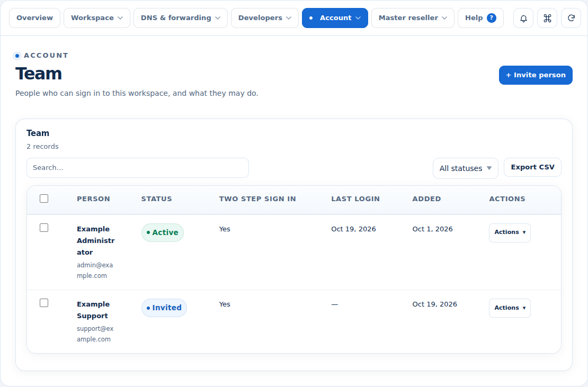
Task: Sort by the Status column header
Action: click(156, 199)
